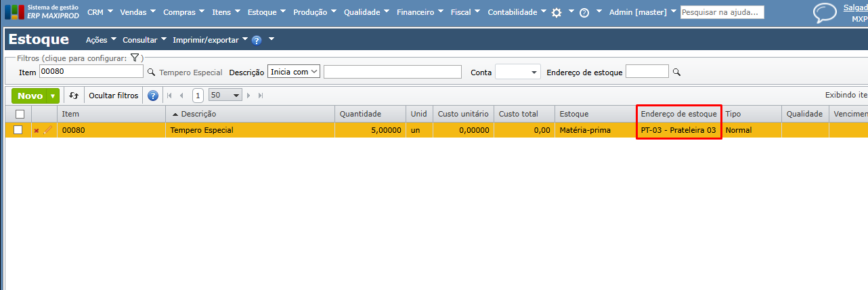Open the Novo button dropdown arrow
The width and height of the screenshot is (868, 290).
(x=53, y=96)
